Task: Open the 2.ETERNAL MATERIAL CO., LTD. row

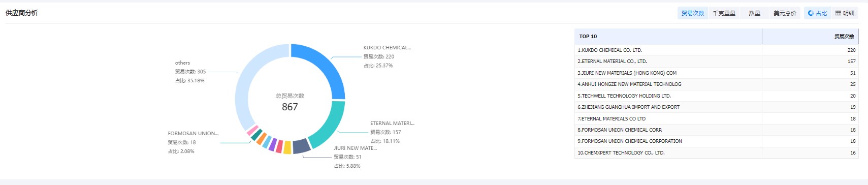Action: coord(716,61)
